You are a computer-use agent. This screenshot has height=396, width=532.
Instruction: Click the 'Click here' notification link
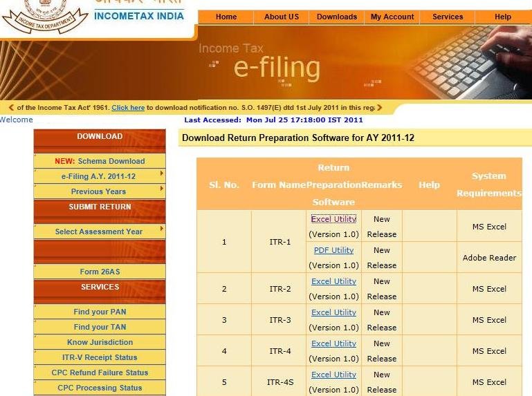[128, 108]
